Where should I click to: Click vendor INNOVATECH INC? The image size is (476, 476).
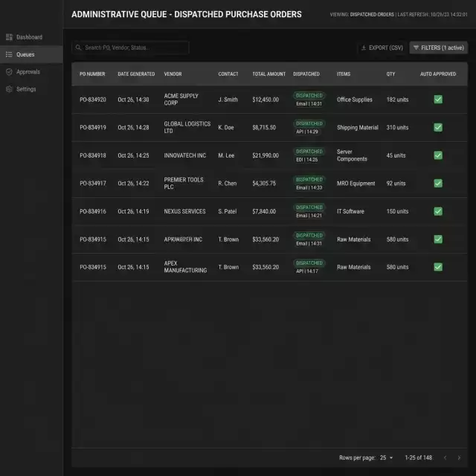click(185, 155)
